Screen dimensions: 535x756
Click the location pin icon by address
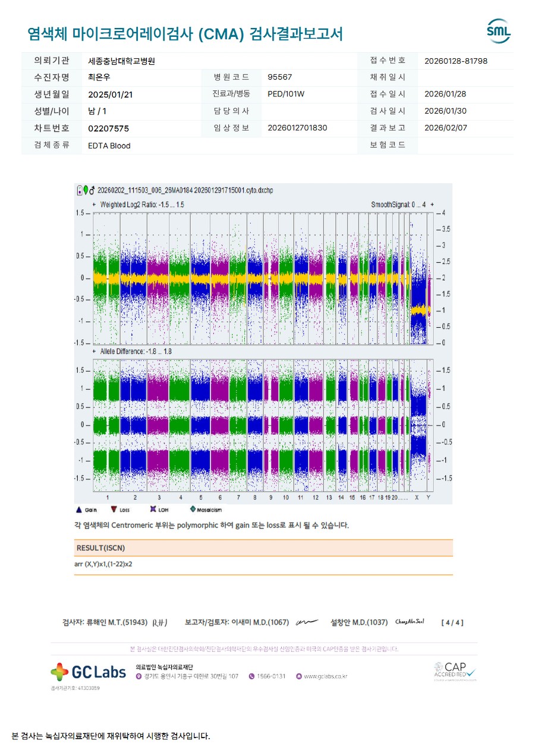point(139,676)
